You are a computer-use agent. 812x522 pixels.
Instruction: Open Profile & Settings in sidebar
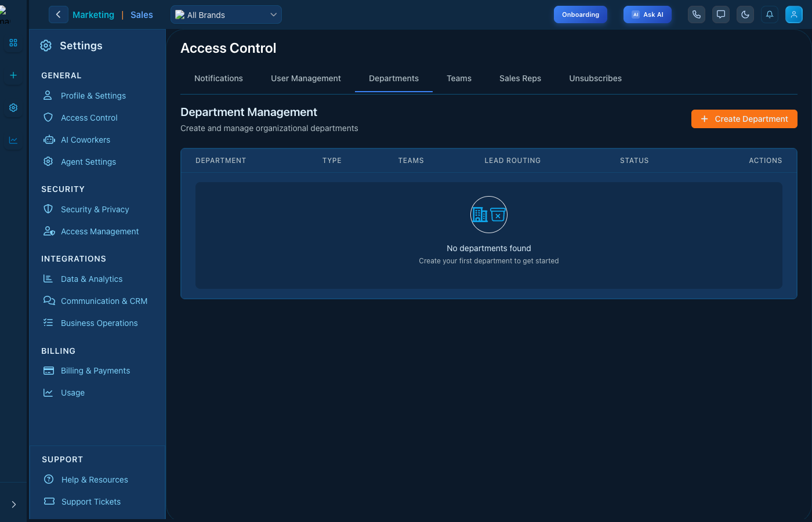93,96
